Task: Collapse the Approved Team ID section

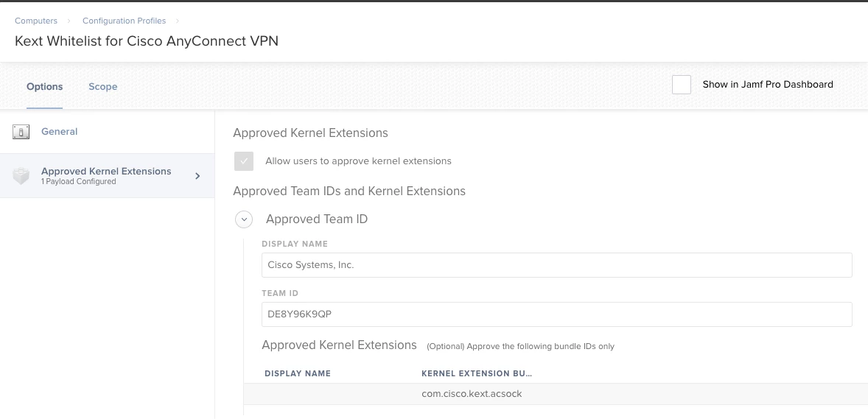Action: [244, 219]
